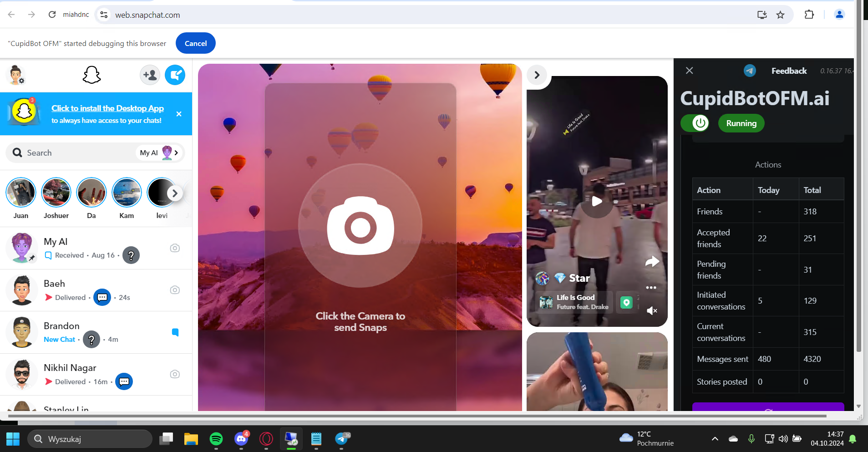Share the Star spotlight video

[652, 261]
